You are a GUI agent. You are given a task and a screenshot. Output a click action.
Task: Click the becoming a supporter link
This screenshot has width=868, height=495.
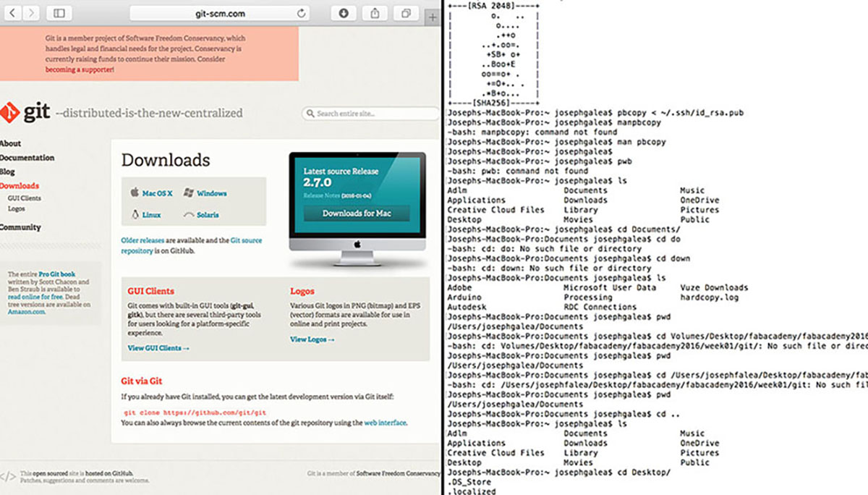[79, 69]
